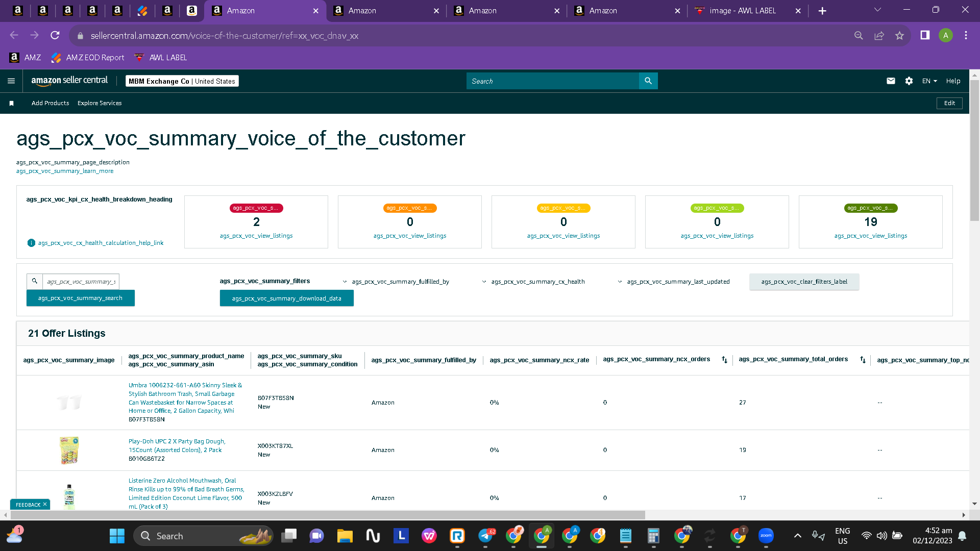
Task: Click the horizontal scrollbar under the table
Action: click(327, 515)
